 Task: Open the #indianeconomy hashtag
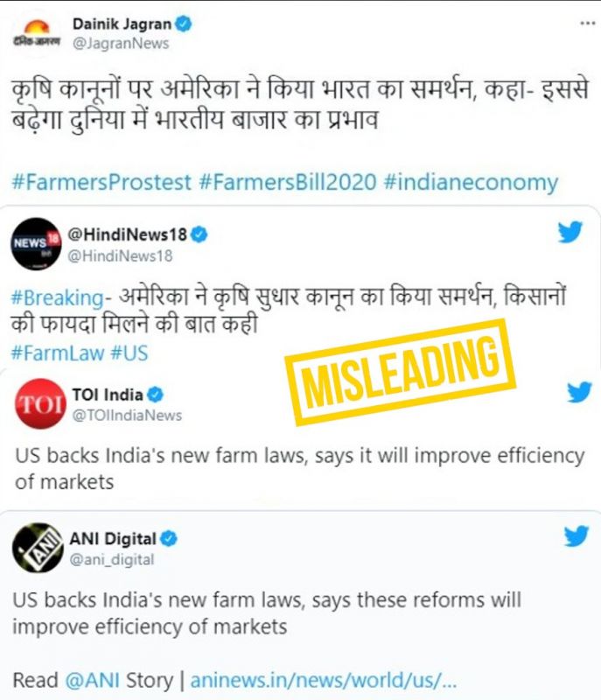[471, 182]
